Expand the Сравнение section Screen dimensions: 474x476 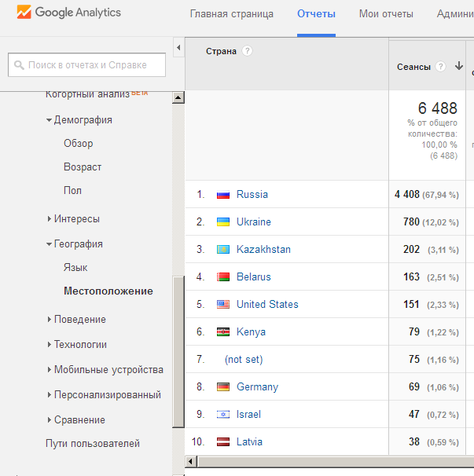click(x=50, y=420)
